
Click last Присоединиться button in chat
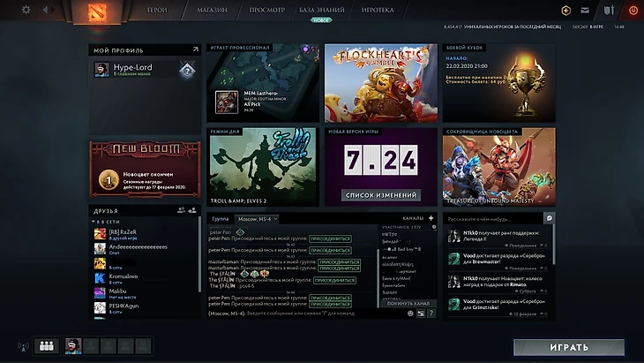pos(330,304)
